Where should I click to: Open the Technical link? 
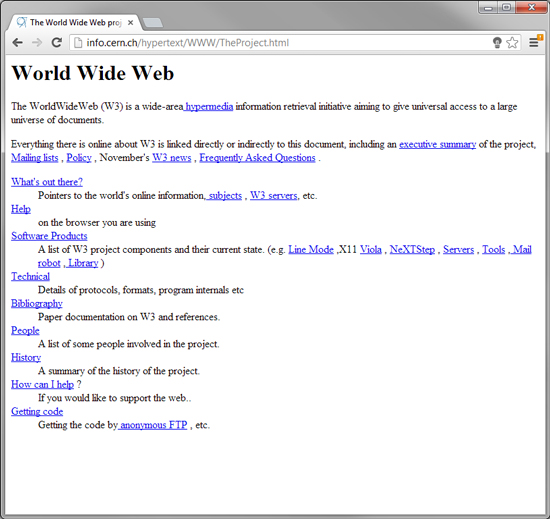pos(31,277)
